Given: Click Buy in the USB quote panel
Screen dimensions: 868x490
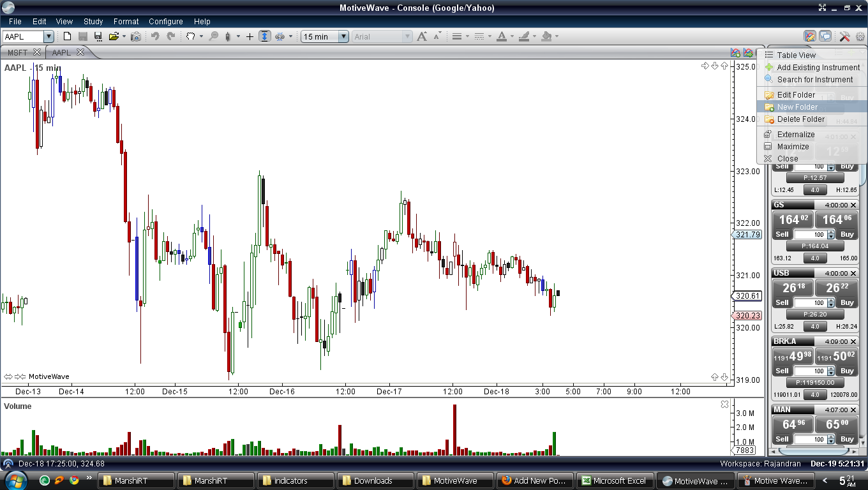Looking at the screenshot, I should (x=847, y=302).
